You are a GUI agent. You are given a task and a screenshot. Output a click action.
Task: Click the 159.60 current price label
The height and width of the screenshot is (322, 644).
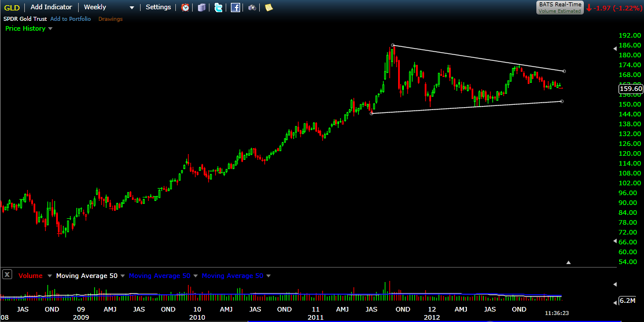(631, 89)
